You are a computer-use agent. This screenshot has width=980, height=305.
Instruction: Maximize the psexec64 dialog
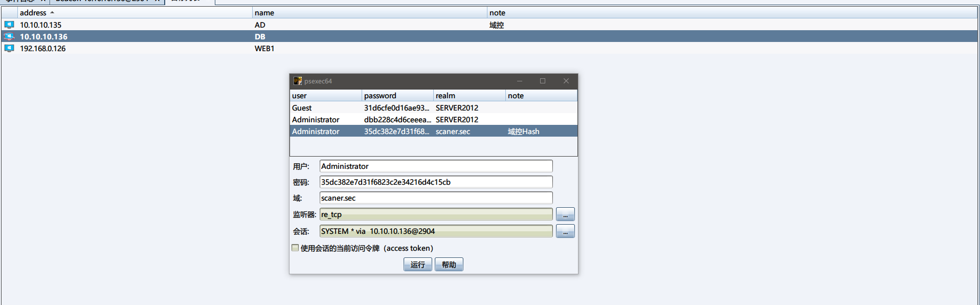click(x=543, y=81)
